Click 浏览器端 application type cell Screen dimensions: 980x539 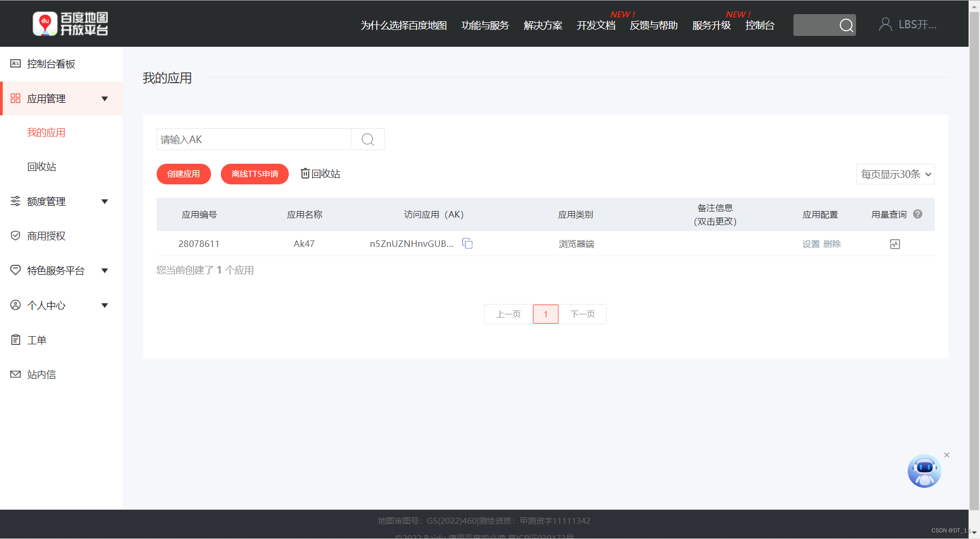coord(576,244)
